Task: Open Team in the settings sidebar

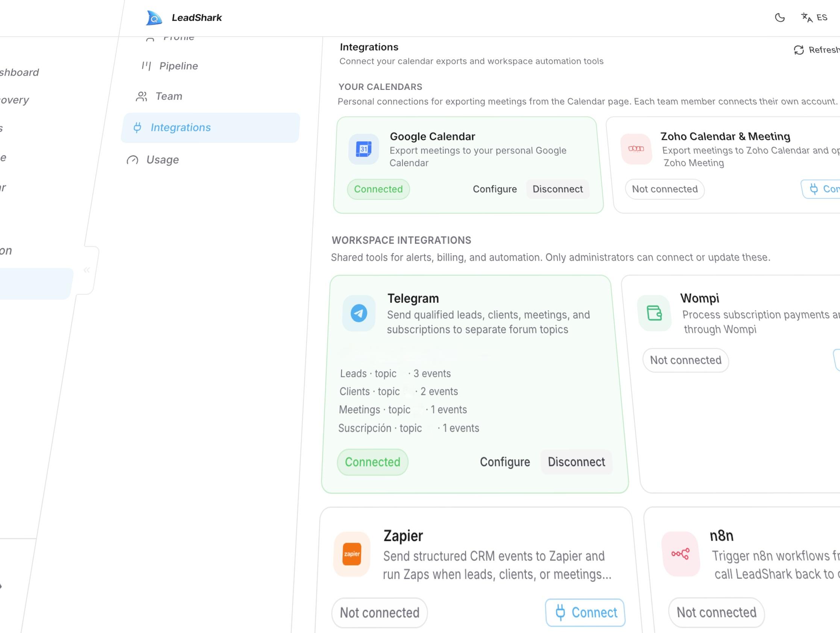Action: point(159,96)
